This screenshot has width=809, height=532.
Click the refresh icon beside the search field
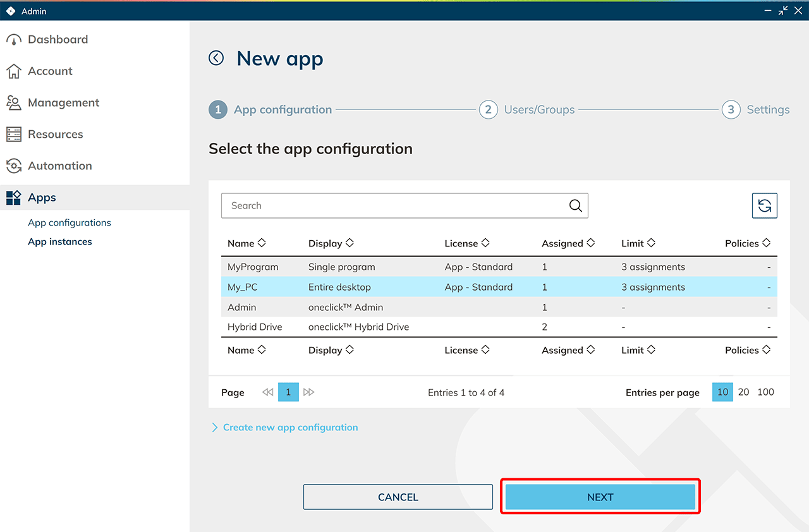tap(764, 205)
